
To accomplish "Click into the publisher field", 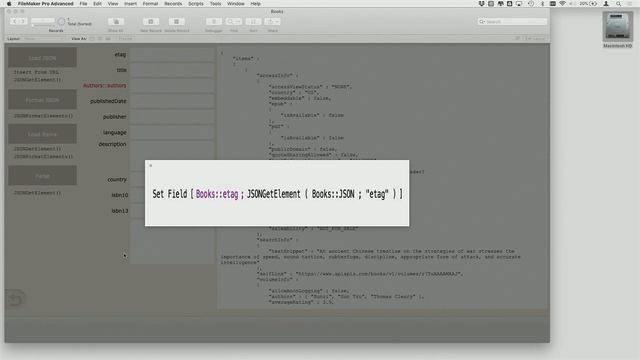I will pos(172,117).
